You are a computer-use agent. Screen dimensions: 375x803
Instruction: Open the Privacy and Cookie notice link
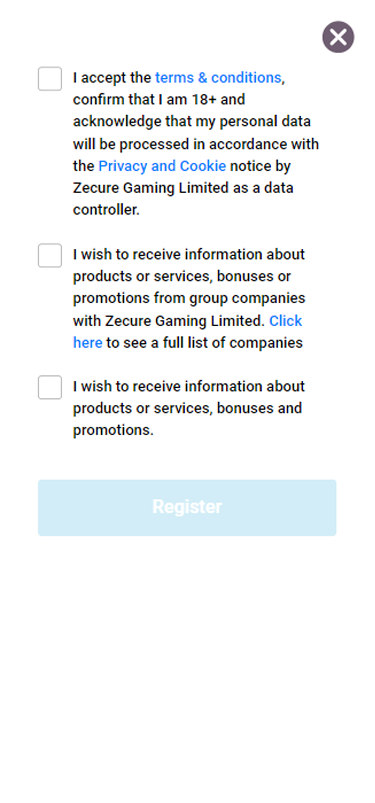click(162, 166)
